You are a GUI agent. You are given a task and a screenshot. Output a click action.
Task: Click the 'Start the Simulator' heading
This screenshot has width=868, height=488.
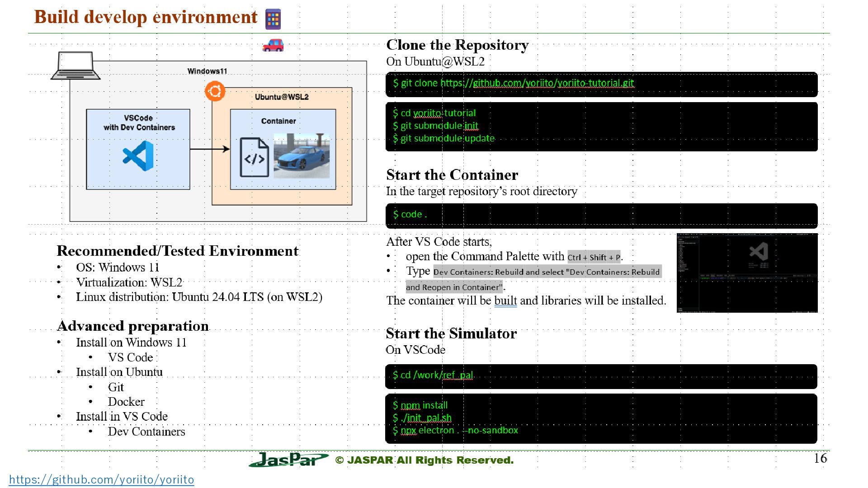point(451,333)
